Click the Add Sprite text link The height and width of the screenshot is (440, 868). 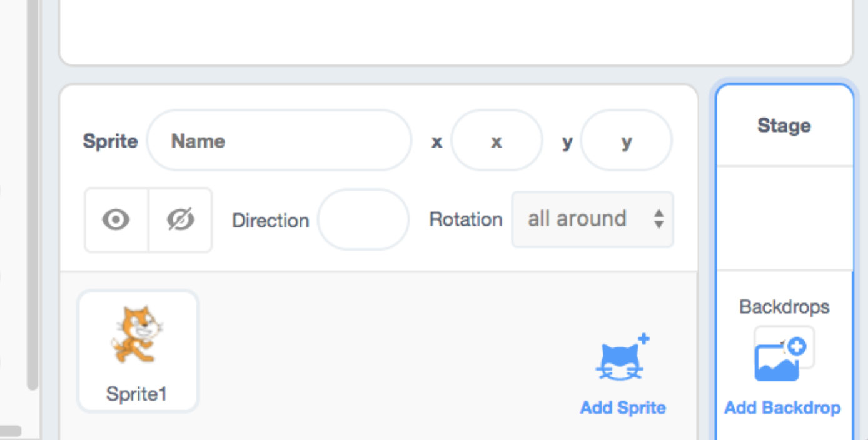(x=622, y=407)
